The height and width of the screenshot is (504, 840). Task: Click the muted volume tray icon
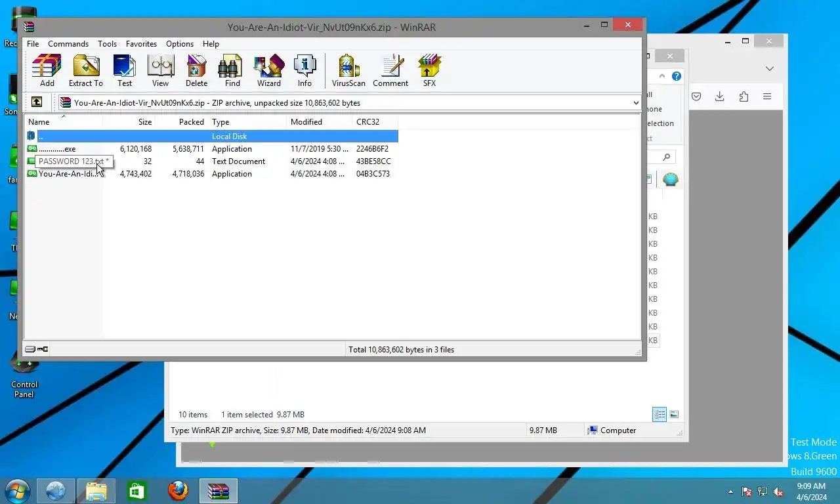tap(778, 492)
